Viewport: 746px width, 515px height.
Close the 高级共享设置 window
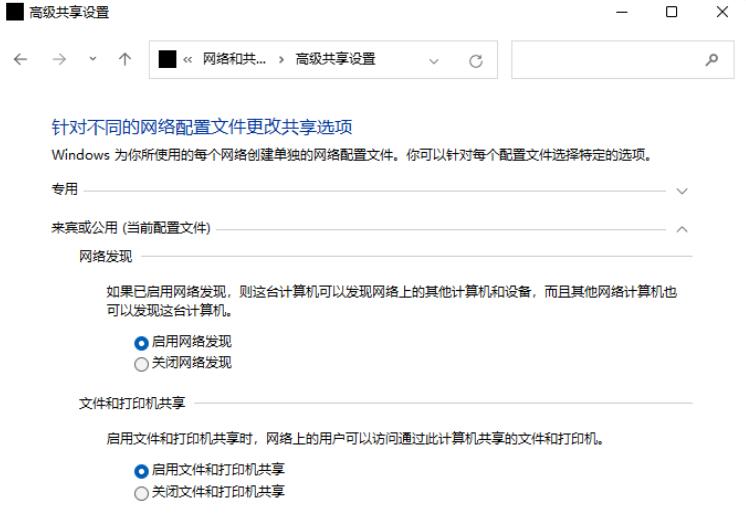722,11
